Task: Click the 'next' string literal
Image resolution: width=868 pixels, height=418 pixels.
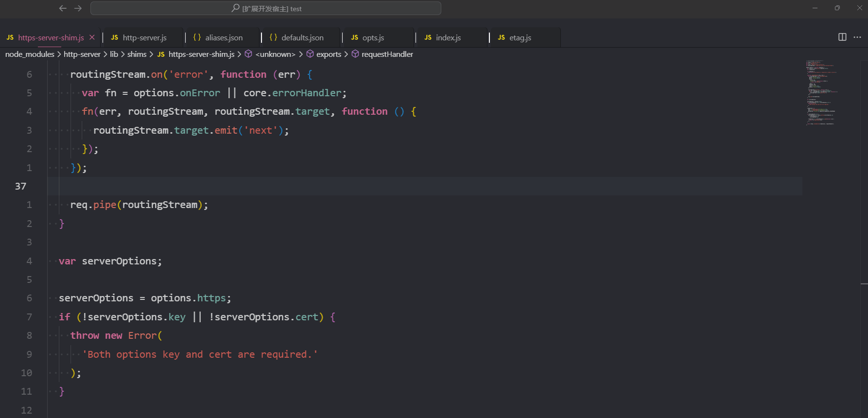Action: 260,130
